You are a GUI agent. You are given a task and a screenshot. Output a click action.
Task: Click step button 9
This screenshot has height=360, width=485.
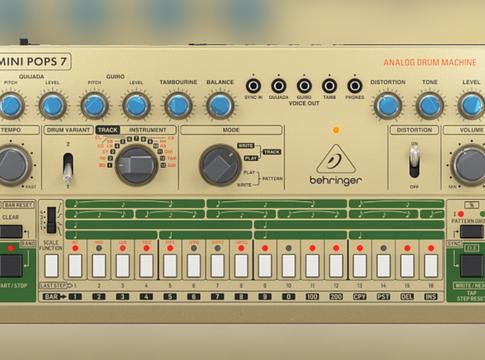pos(265,265)
